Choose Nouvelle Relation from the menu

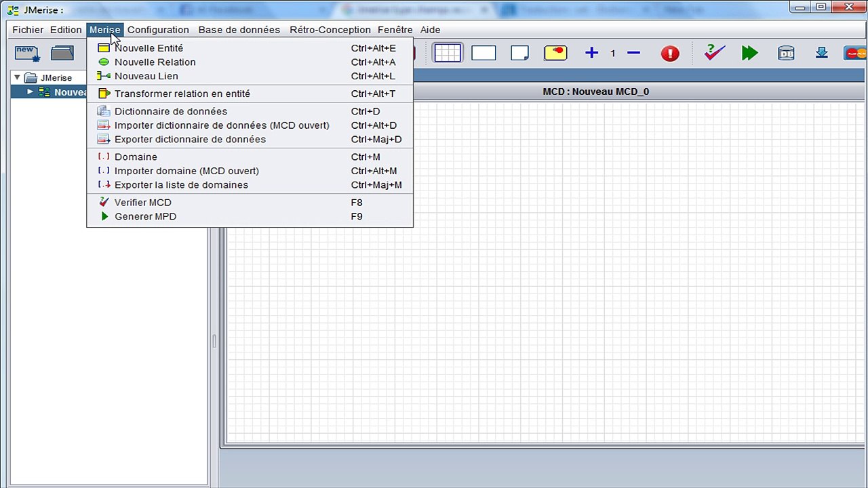click(250, 62)
